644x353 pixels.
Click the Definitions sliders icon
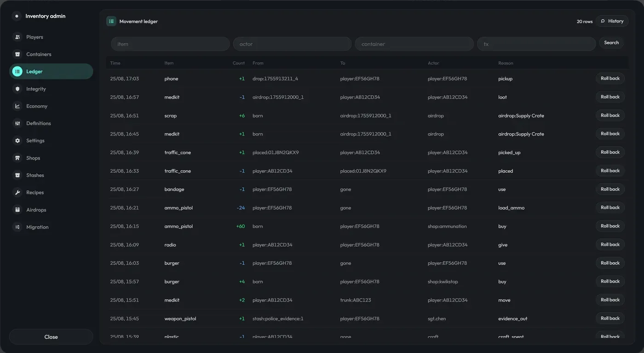pyautogui.click(x=17, y=123)
